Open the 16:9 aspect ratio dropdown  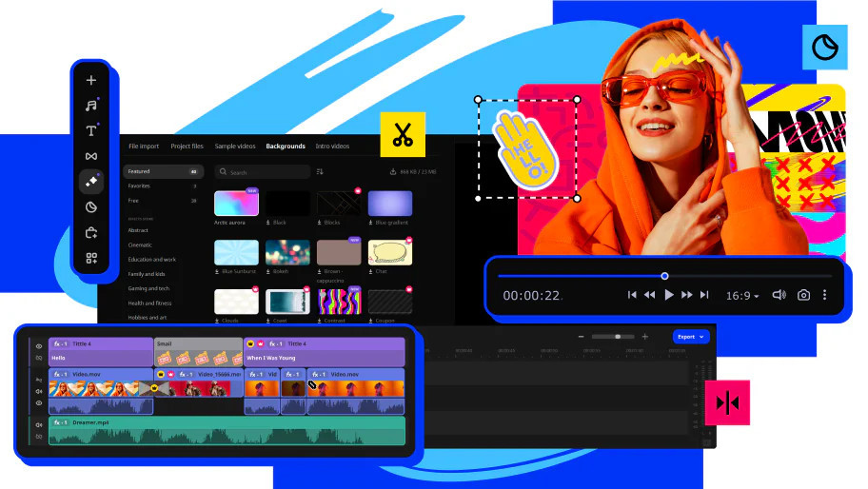742,296
